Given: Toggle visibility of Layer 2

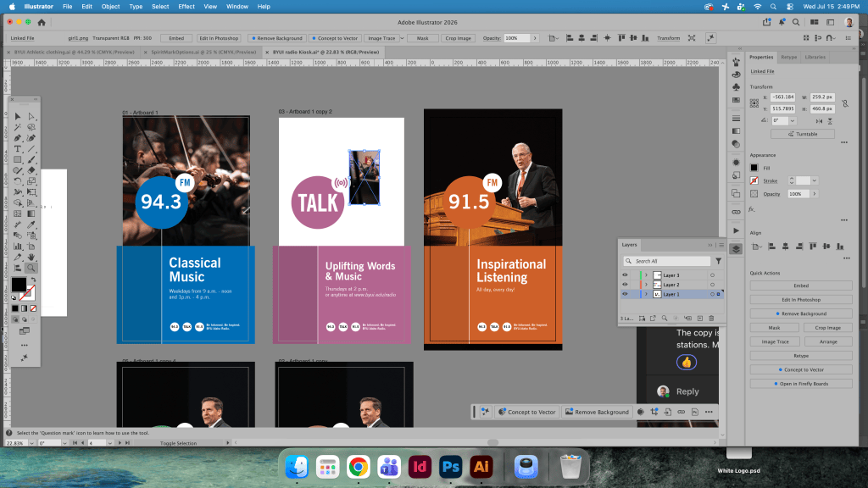Looking at the screenshot, I should [x=625, y=285].
